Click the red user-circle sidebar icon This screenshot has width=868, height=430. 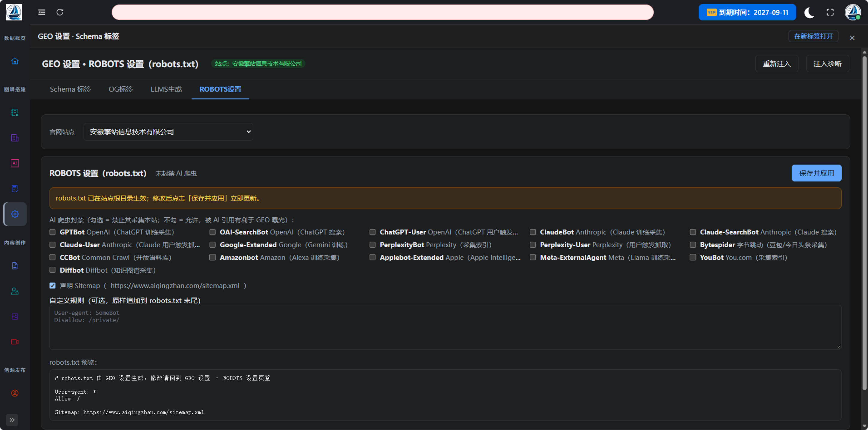click(x=15, y=393)
